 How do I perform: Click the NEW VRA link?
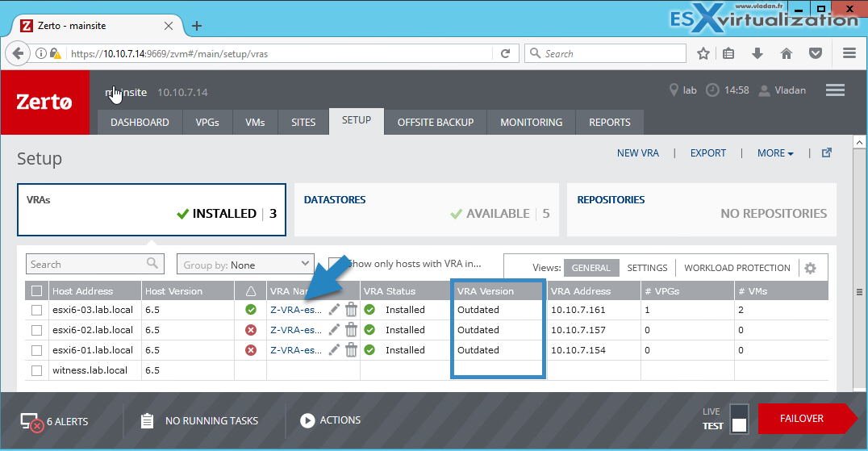tap(638, 153)
